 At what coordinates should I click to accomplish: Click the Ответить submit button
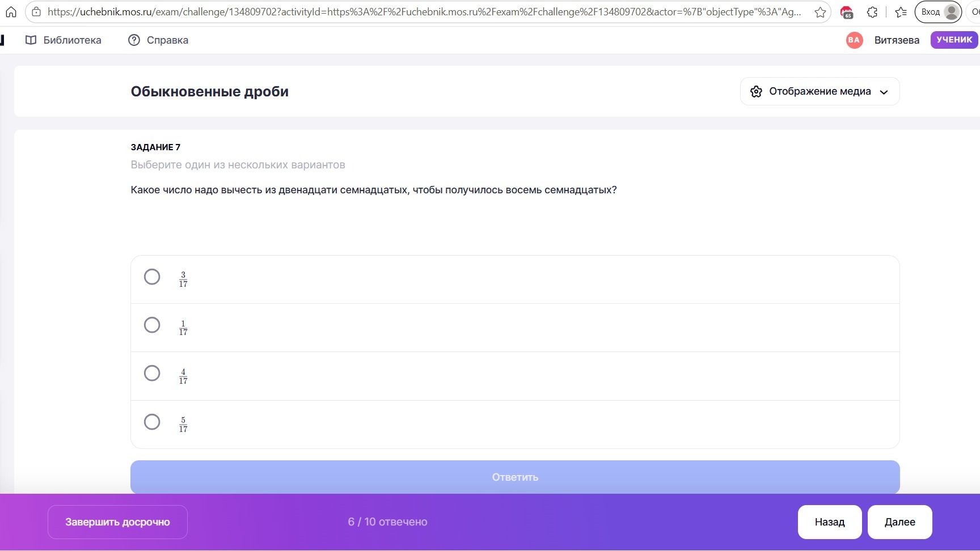[515, 477]
